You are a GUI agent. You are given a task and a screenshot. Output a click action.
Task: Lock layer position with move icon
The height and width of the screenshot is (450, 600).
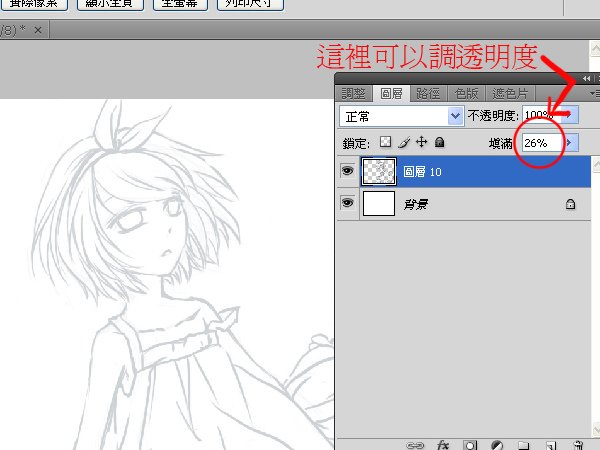pos(421,142)
